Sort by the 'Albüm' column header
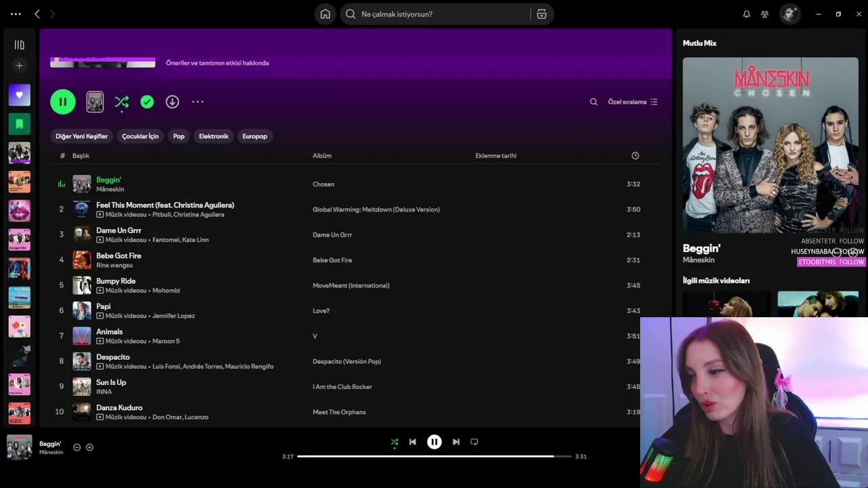The image size is (868, 488). [322, 156]
